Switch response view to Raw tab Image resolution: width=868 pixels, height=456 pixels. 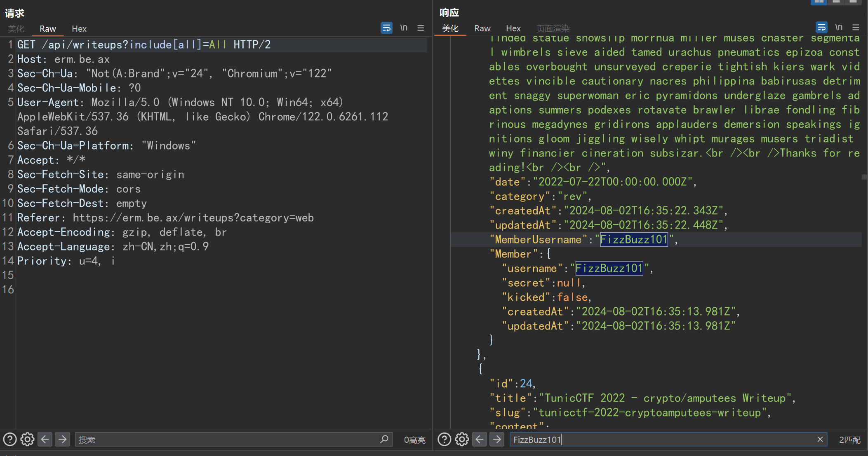click(482, 28)
